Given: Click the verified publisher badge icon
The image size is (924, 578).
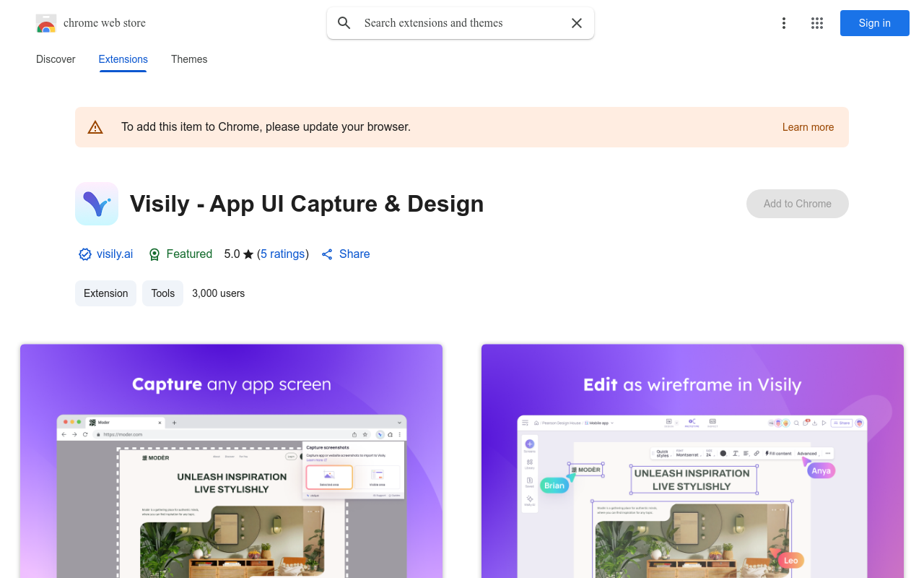Looking at the screenshot, I should pyautogui.click(x=85, y=254).
